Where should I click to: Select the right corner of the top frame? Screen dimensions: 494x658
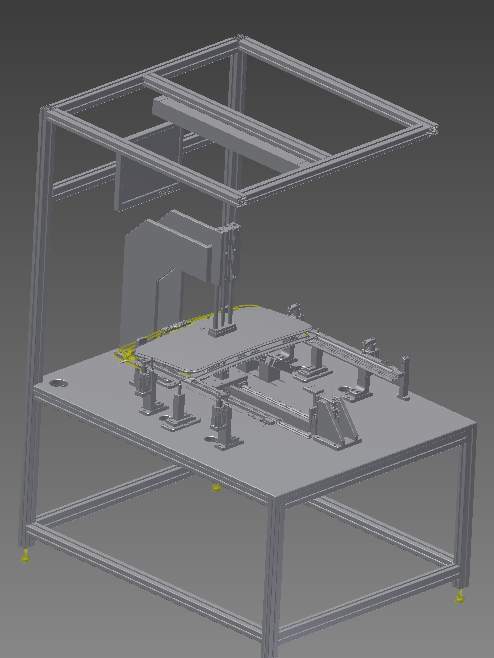(431, 128)
